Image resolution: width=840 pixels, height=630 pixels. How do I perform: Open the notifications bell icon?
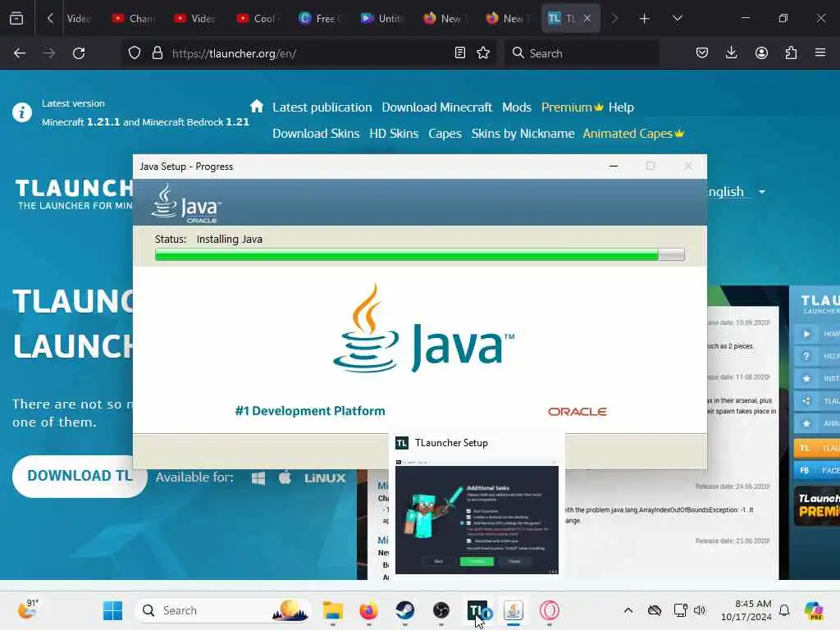click(784, 610)
